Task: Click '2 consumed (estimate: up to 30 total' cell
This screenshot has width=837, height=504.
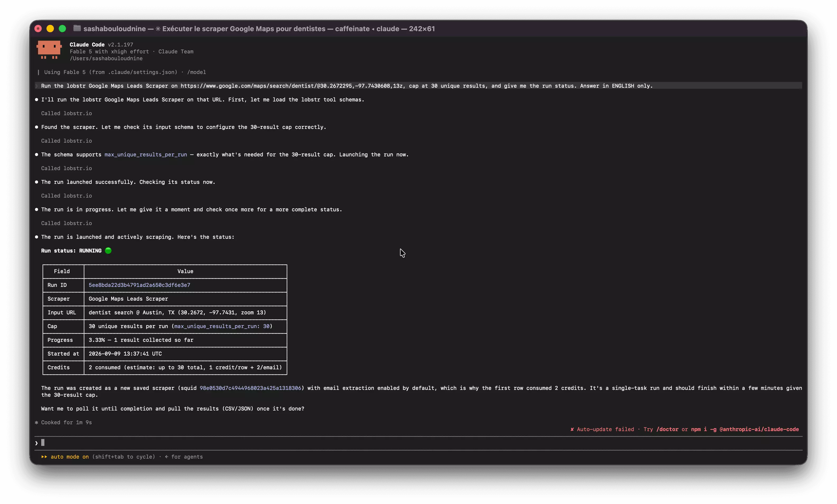Action: [x=185, y=367]
